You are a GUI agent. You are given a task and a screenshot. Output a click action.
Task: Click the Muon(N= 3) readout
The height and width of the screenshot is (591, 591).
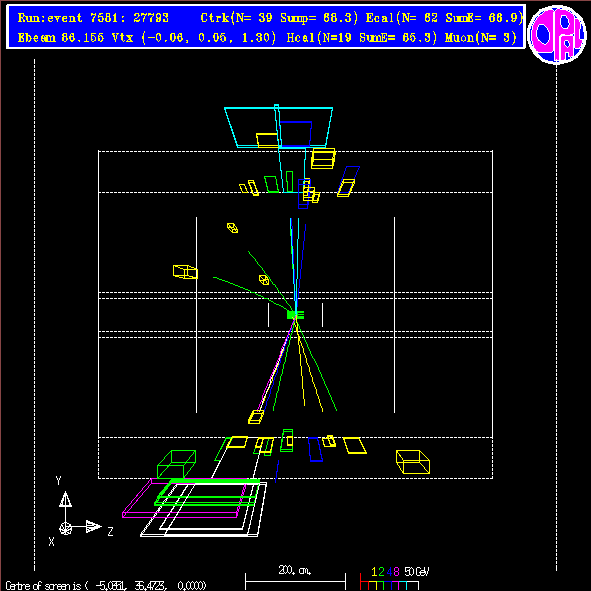[481, 38]
